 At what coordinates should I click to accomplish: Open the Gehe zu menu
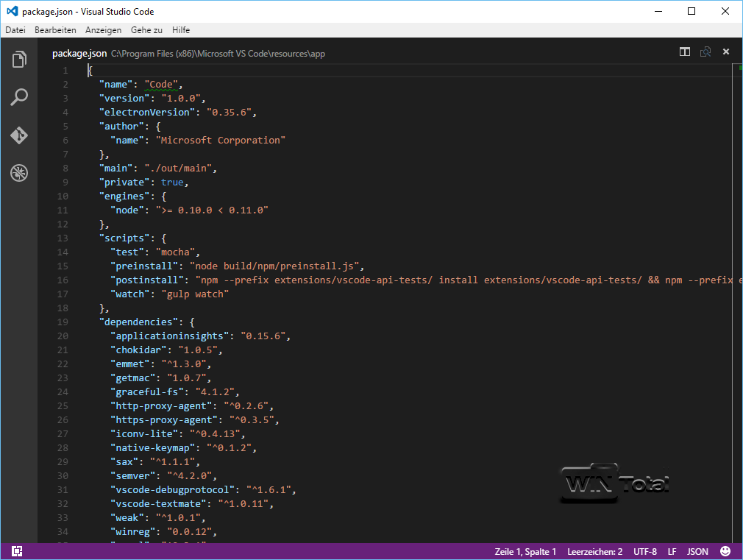pos(146,30)
